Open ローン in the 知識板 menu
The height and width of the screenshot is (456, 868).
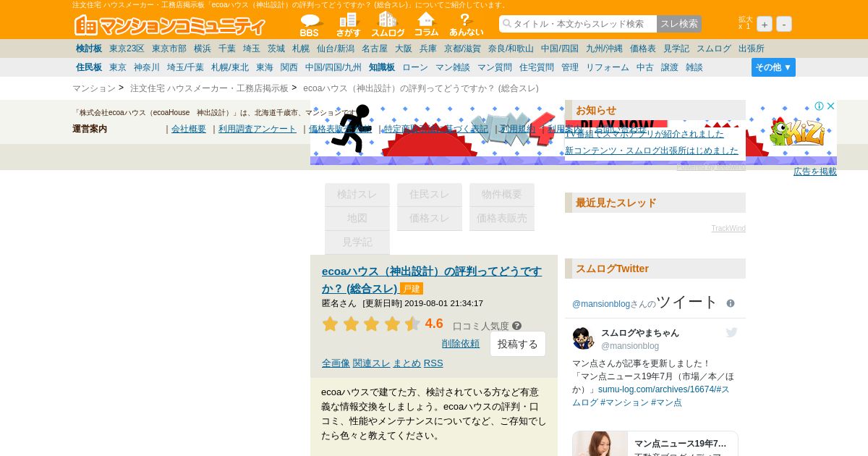(415, 67)
